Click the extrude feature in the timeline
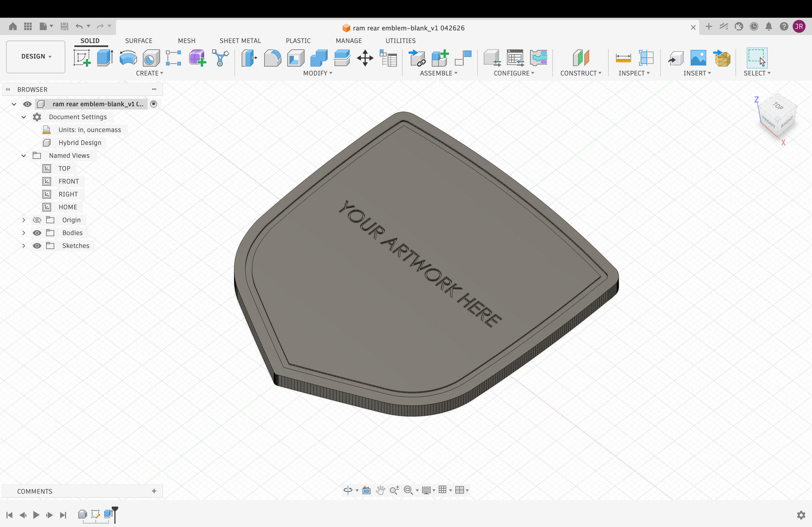Image resolution: width=812 pixels, height=527 pixels. click(x=108, y=514)
